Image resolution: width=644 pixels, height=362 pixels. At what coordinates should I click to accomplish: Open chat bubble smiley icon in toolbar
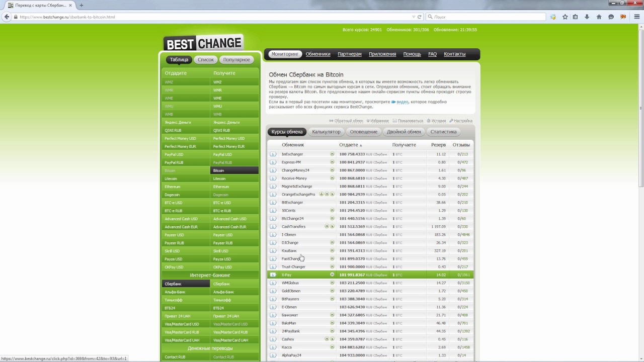coord(611,17)
